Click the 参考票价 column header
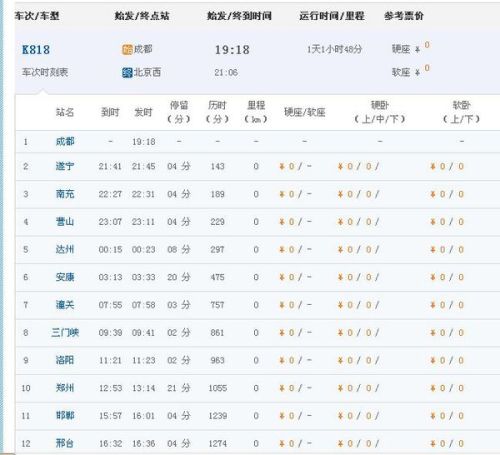Viewport: 500px width, 455px height. click(404, 16)
